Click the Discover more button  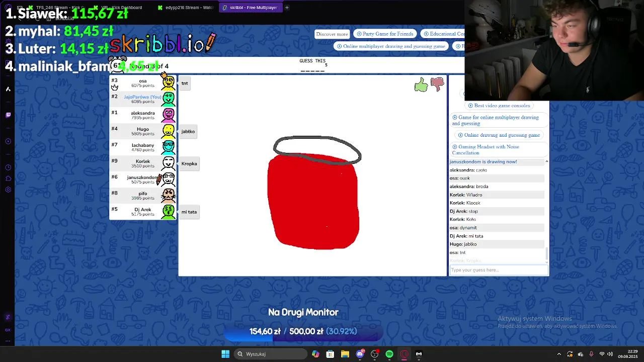(332, 34)
